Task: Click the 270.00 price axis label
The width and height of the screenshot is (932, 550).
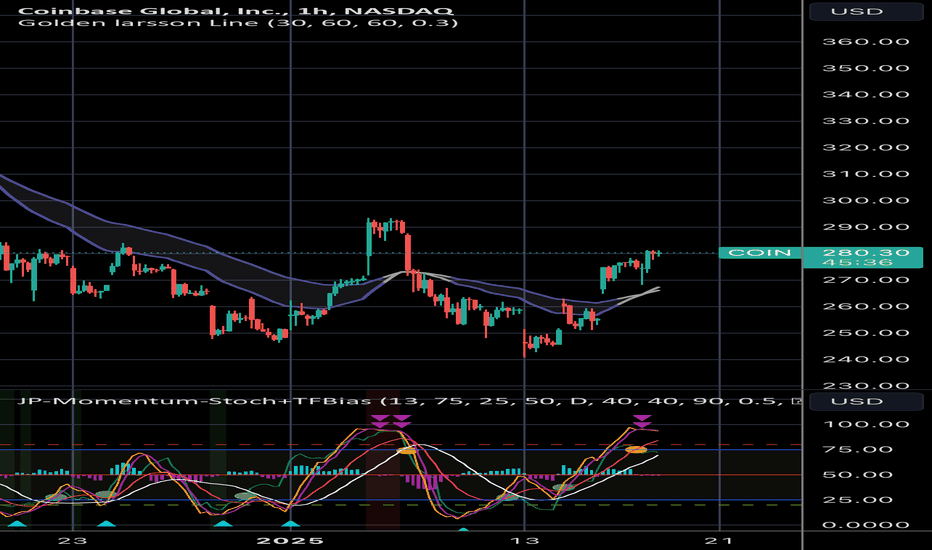Action: [x=865, y=280]
